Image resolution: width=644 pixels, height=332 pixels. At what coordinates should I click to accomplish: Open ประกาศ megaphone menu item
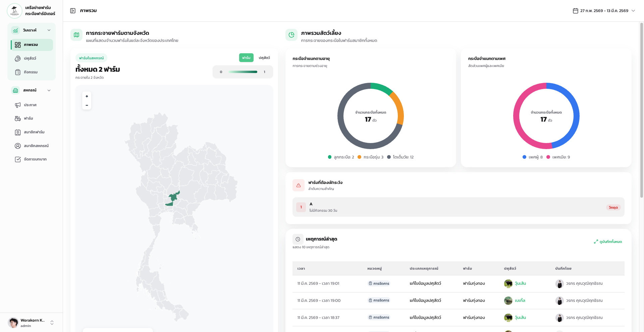tap(30, 105)
